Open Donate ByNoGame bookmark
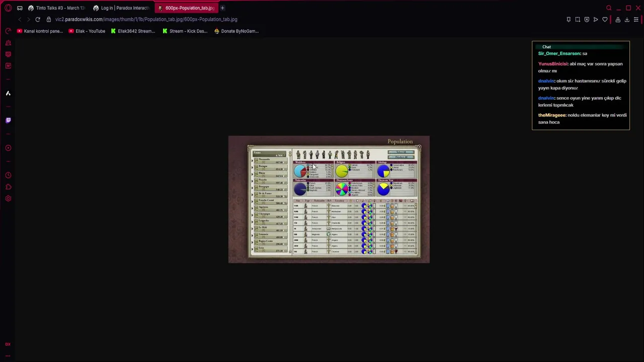 tap(236, 31)
